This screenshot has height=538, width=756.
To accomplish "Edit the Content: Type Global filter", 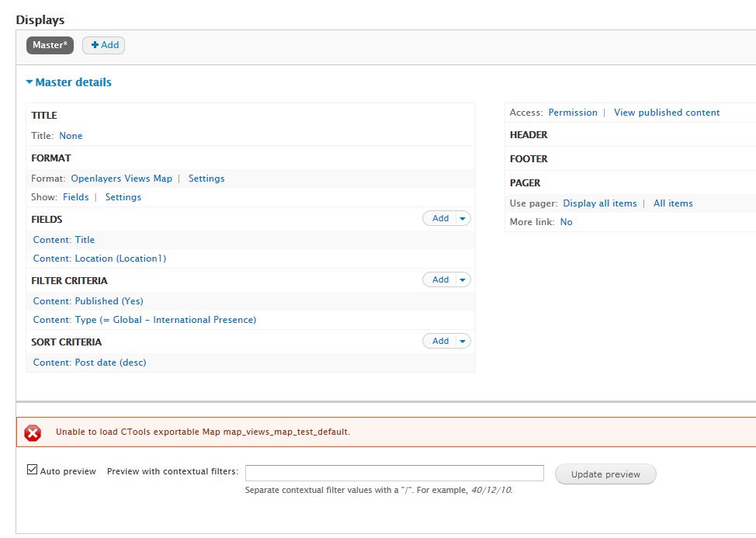I will click(x=144, y=320).
